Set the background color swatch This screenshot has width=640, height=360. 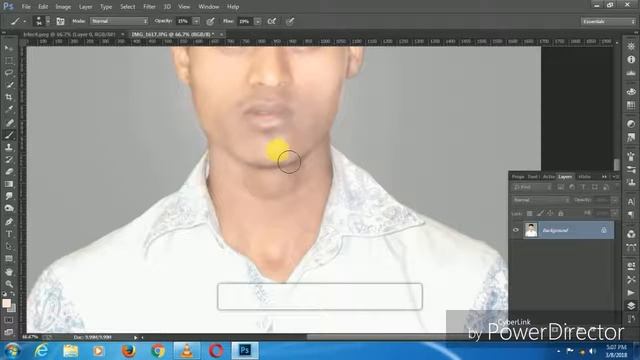click(13, 309)
